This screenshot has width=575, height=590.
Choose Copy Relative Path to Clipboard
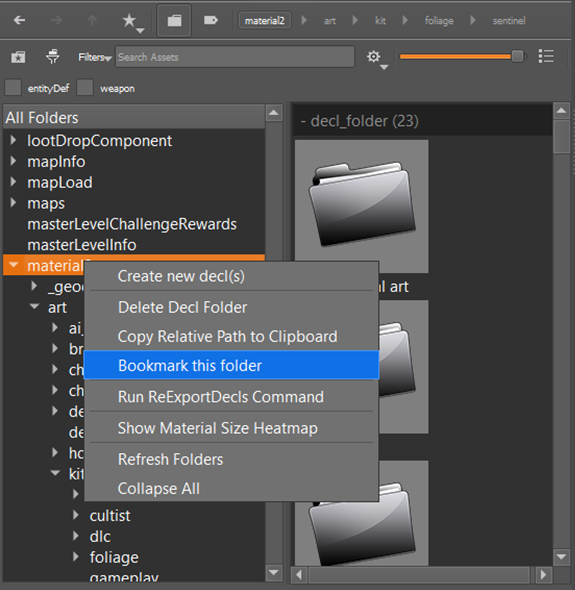click(231, 336)
